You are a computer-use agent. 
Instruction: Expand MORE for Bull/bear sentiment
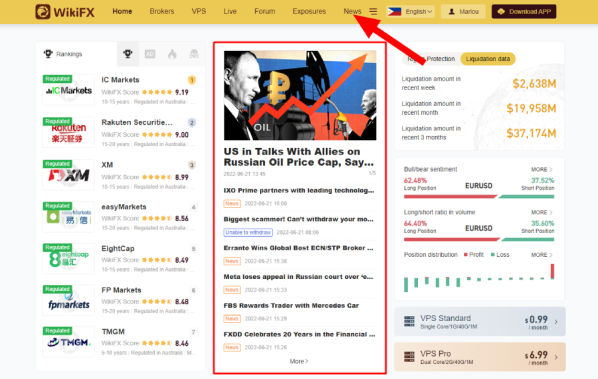(542, 169)
